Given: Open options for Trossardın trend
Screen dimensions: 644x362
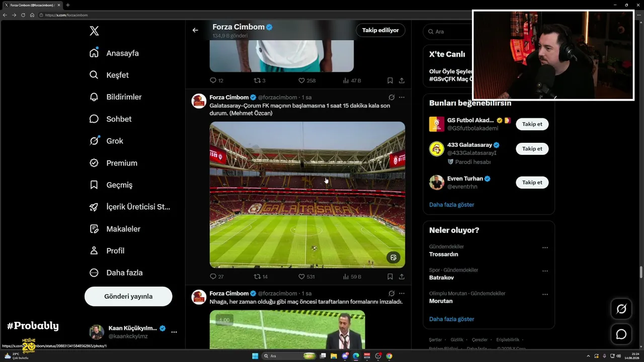Looking at the screenshot, I should coord(545,247).
